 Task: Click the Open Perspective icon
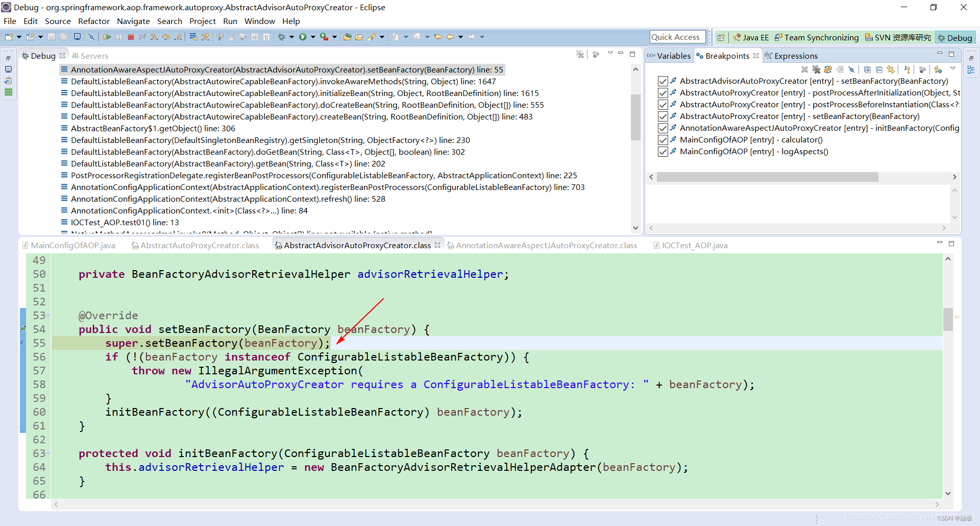click(721, 37)
